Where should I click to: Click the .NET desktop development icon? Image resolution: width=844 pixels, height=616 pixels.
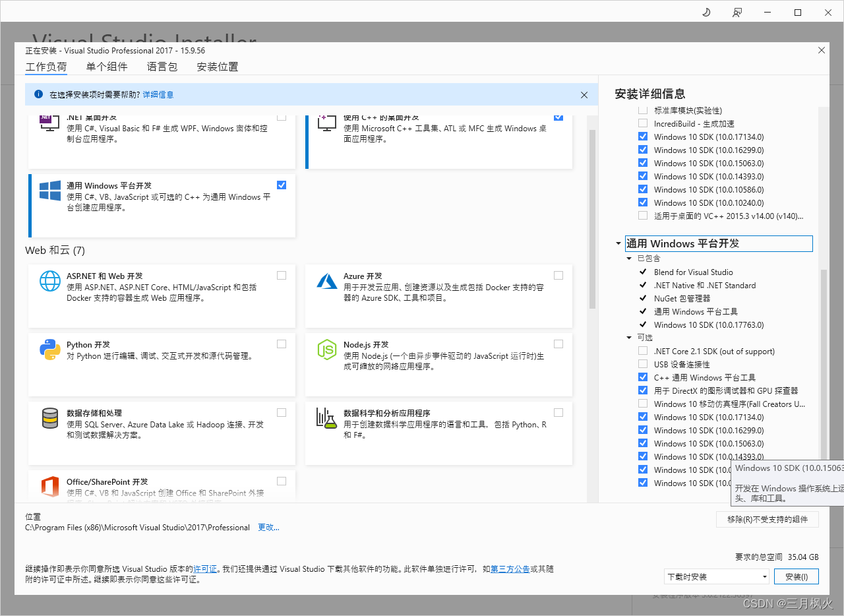coord(50,122)
